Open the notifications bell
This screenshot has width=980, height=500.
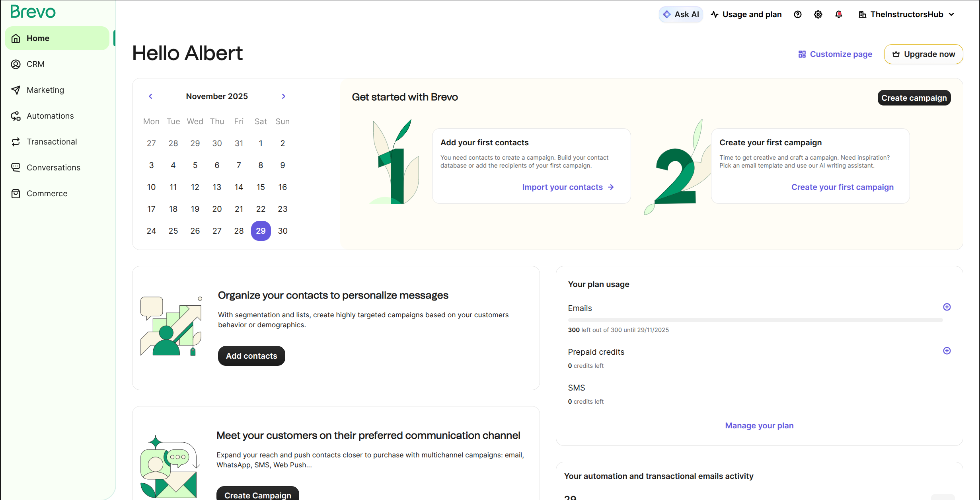(839, 14)
